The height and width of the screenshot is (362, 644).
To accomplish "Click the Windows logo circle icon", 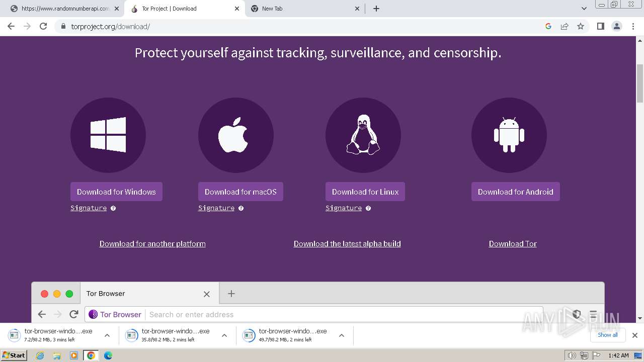I will click(x=108, y=135).
